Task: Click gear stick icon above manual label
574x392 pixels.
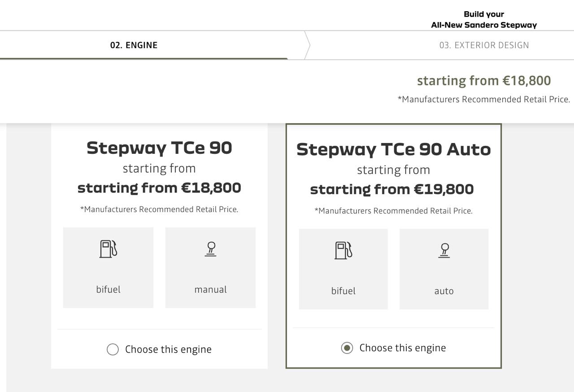Action: pyautogui.click(x=211, y=249)
